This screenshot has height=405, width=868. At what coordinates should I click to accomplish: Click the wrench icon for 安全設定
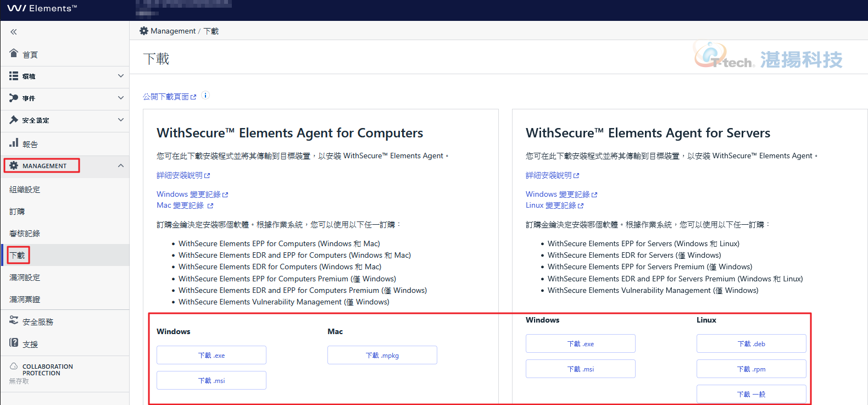[x=14, y=120]
